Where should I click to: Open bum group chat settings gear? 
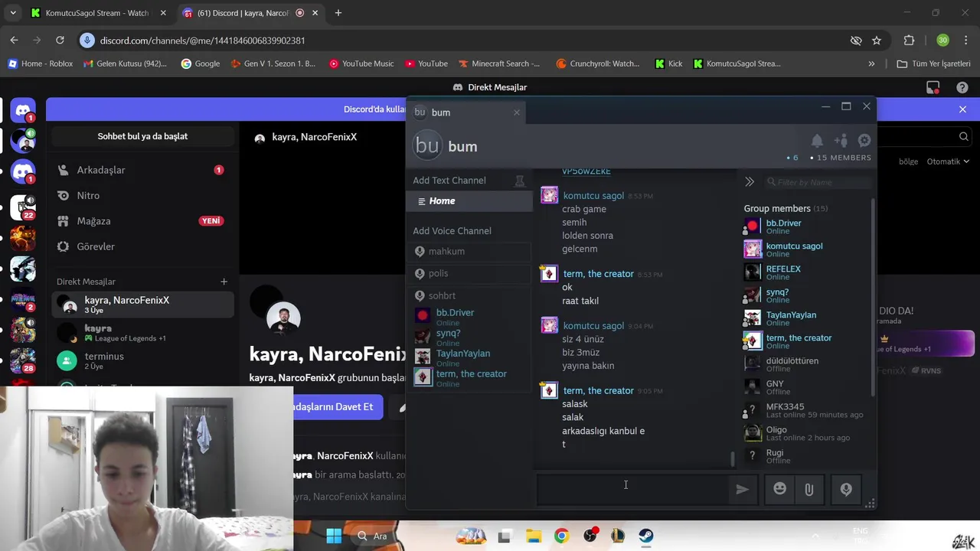click(864, 141)
